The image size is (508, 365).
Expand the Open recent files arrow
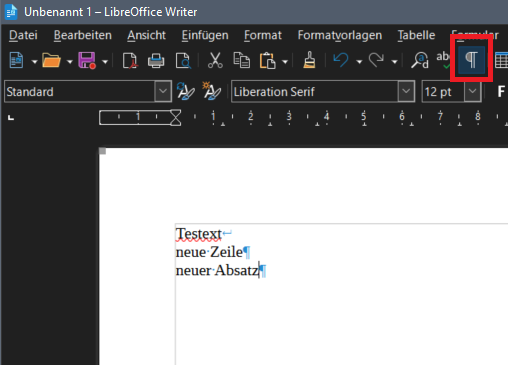(70, 62)
